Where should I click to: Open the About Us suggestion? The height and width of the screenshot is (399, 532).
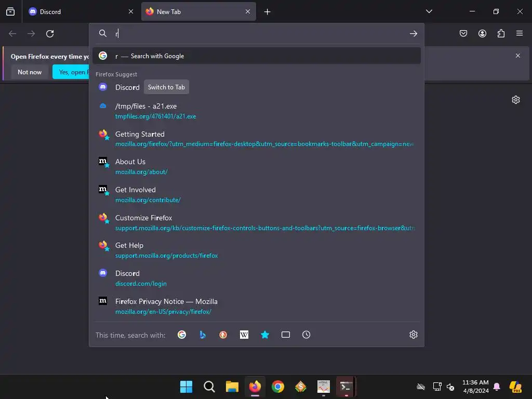(x=257, y=167)
